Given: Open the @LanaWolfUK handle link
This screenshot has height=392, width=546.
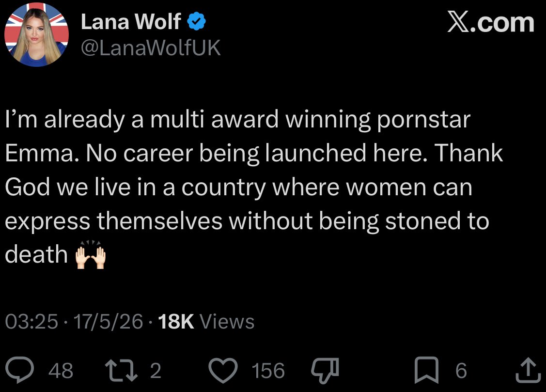Looking at the screenshot, I should tap(151, 47).
